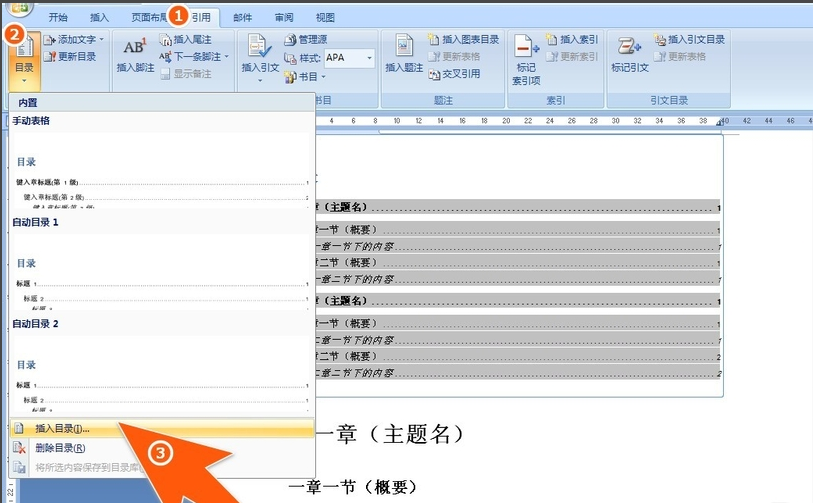Open 管理源 (Manage Sources)
Viewport: 813px width, 503px height.
point(306,39)
